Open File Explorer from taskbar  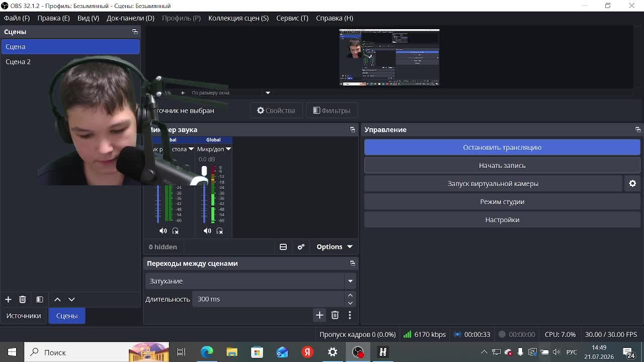(232, 352)
